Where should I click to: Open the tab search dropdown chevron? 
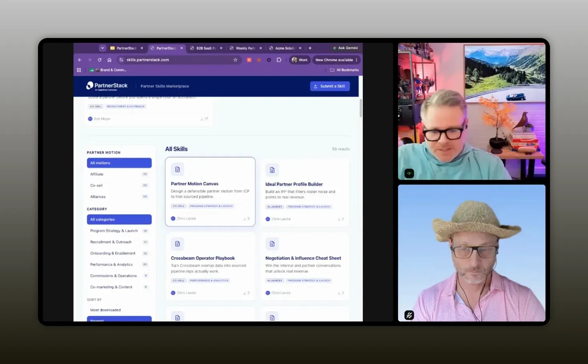(x=102, y=48)
